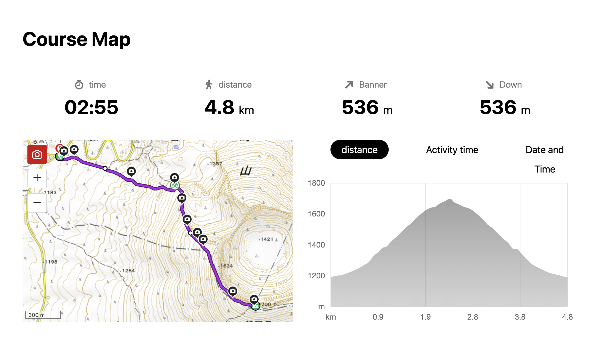Click the stopwatch icon beside time
Image resolution: width=593 pixels, height=364 pixels.
(x=79, y=85)
